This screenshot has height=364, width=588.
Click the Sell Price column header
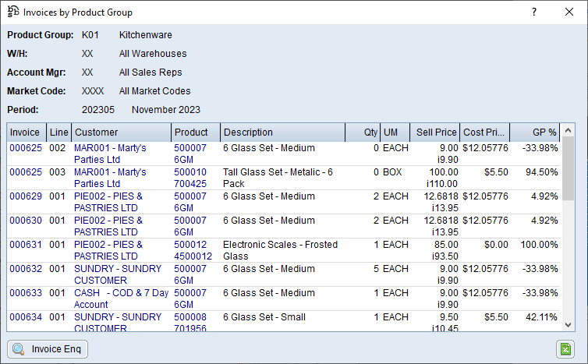tap(436, 133)
